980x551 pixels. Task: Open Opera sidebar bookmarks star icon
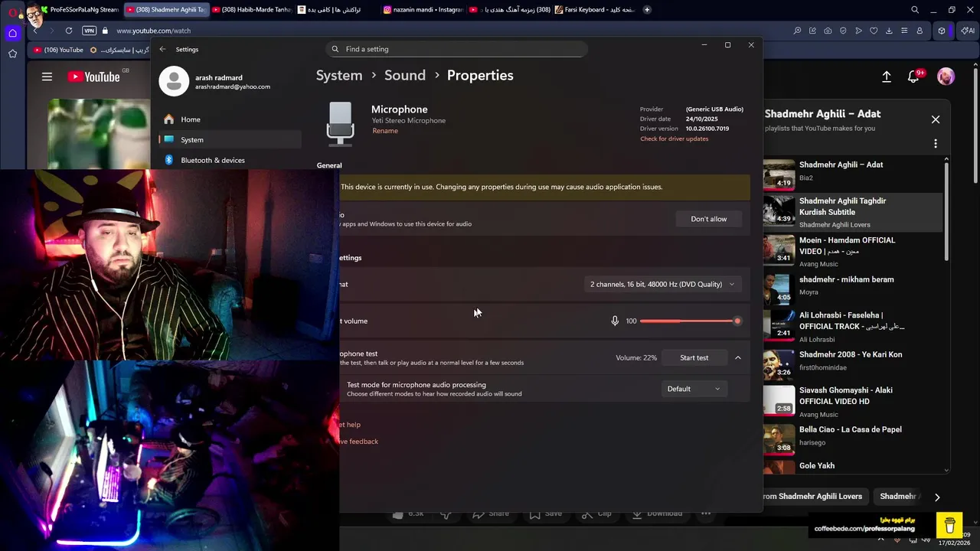tap(12, 54)
